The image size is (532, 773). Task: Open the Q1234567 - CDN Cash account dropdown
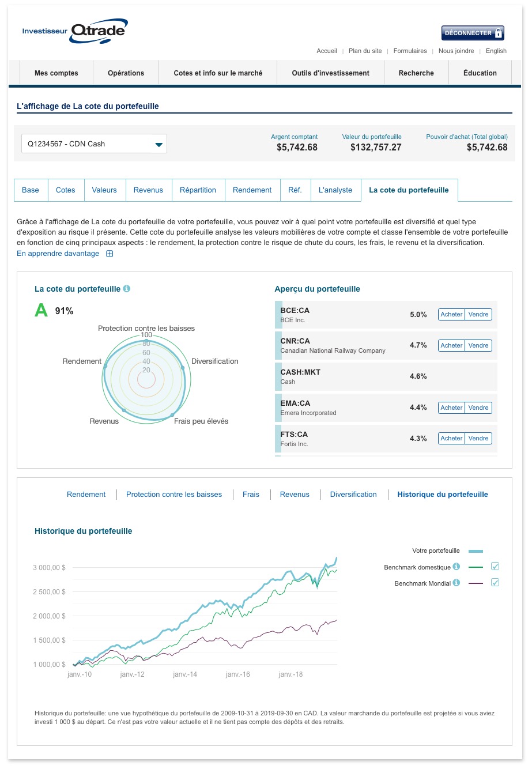tap(94, 144)
